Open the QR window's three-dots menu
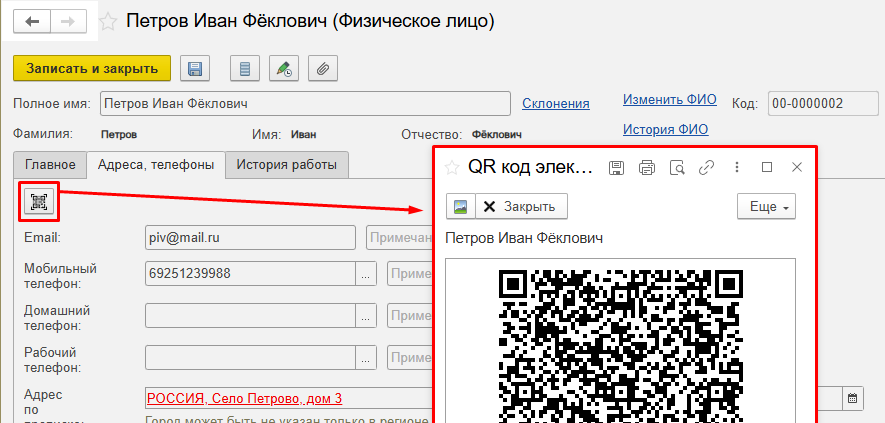This screenshot has width=885, height=423. coord(737,167)
